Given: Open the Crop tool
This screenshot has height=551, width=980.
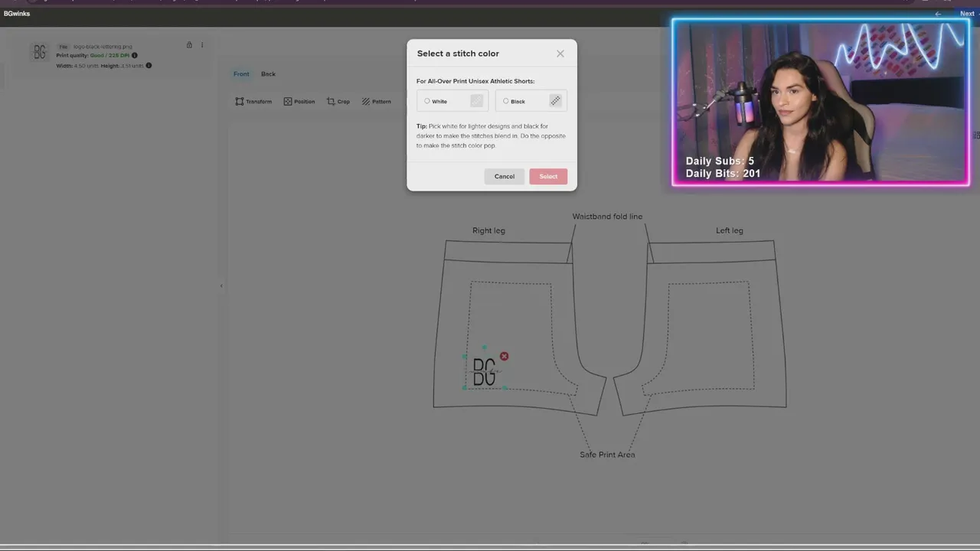Looking at the screenshot, I should (338, 101).
